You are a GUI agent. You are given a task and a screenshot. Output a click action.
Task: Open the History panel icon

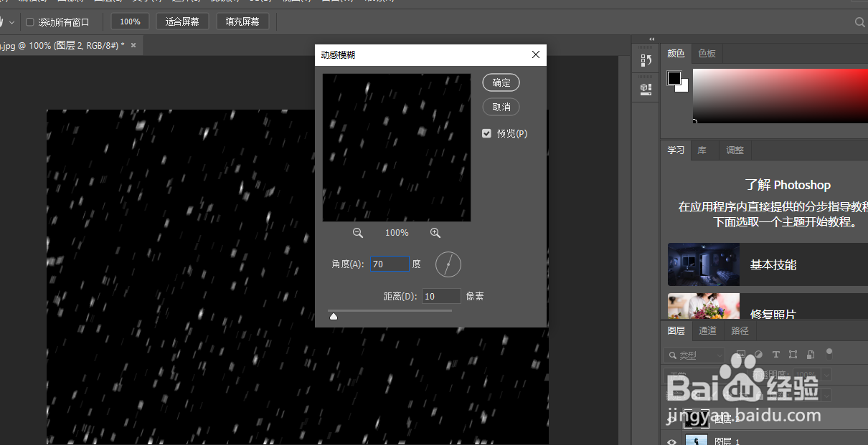point(645,60)
